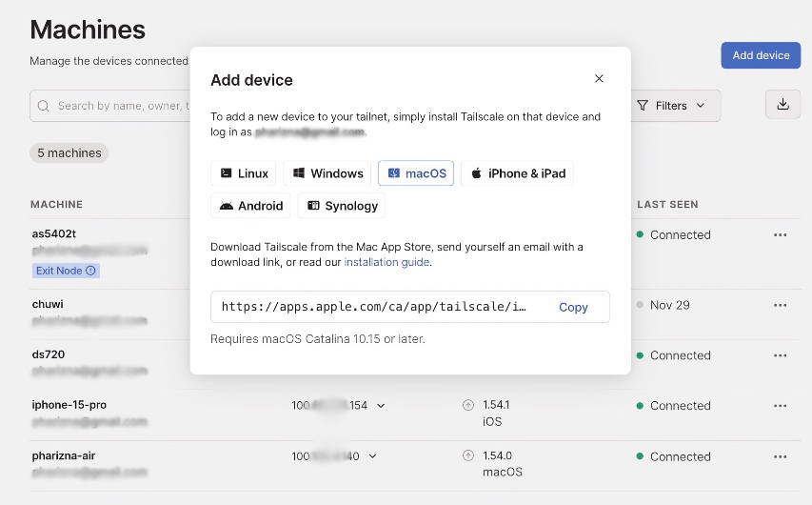
Task: Click the Filters funnel icon
Action: coord(643,106)
